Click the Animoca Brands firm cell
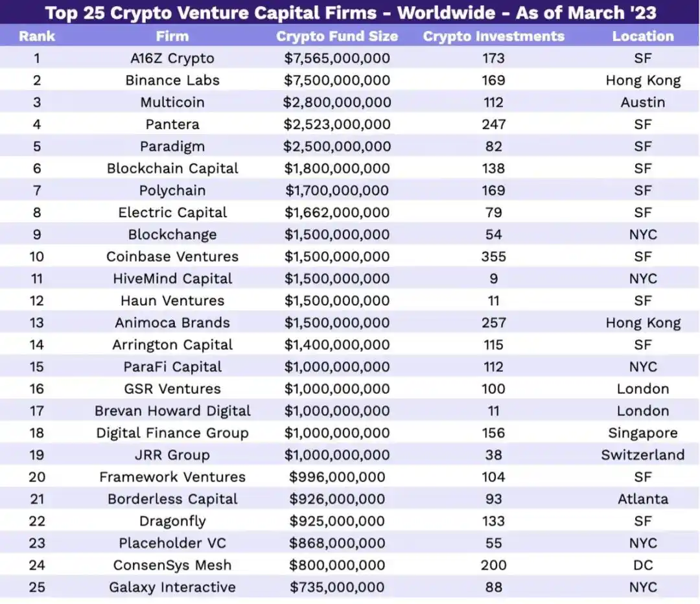The image size is (700, 604). pos(172,323)
